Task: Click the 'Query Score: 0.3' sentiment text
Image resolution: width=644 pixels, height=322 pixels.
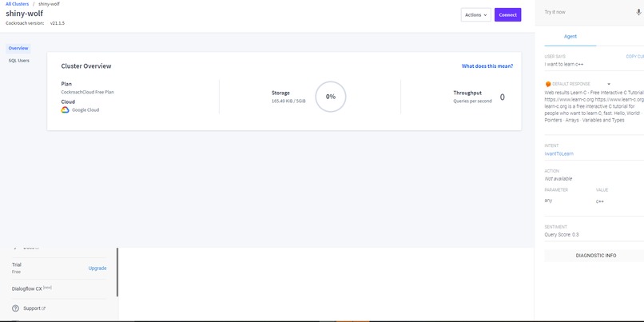Action: [562, 235]
